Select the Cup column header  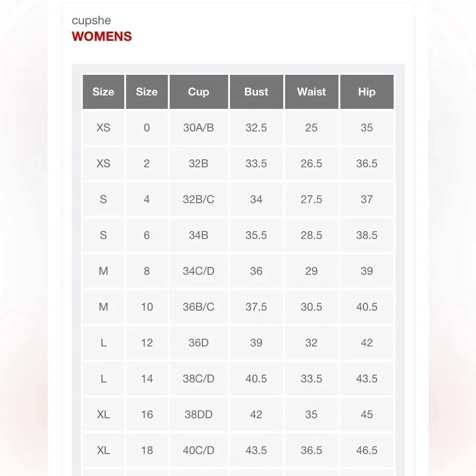(198, 92)
